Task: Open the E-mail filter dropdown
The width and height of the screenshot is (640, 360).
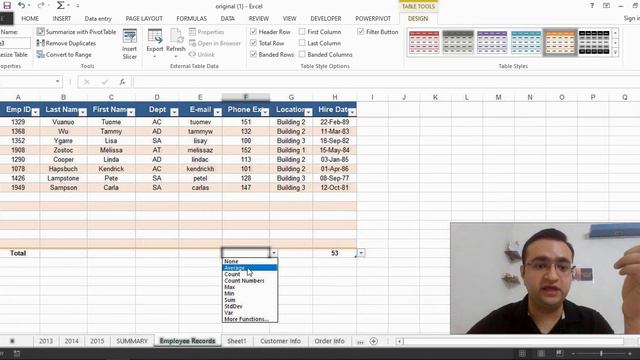Action: point(218,112)
